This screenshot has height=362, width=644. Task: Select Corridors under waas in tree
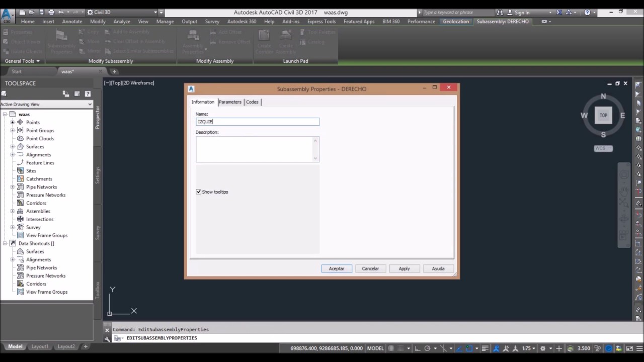coord(36,203)
